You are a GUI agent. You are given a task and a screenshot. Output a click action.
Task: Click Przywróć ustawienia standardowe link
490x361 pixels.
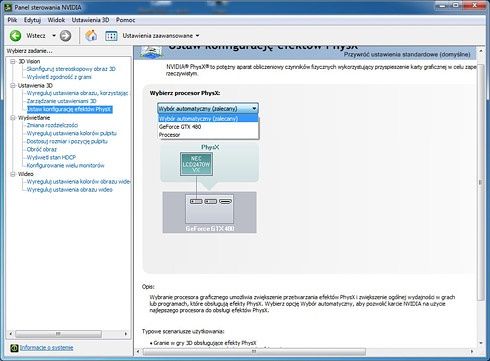407,54
